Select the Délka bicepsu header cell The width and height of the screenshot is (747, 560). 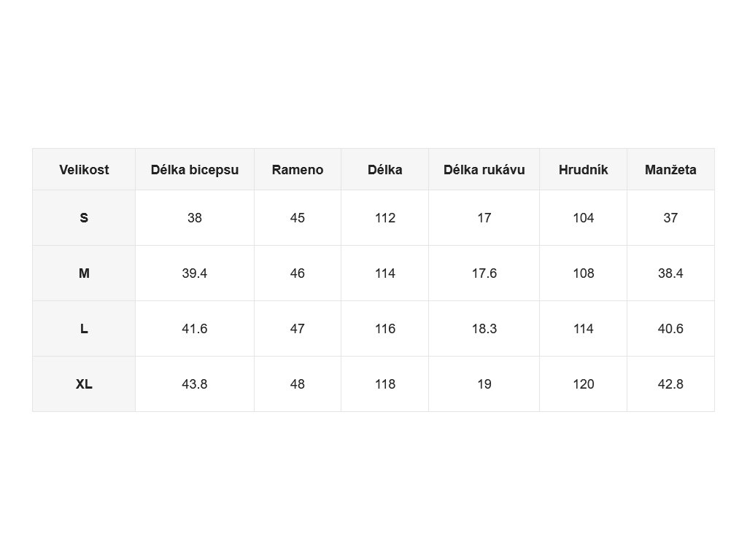point(194,169)
